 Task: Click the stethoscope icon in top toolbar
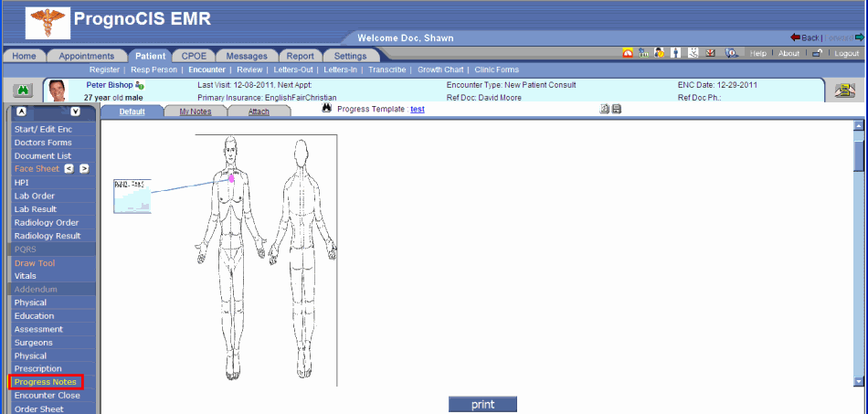point(693,53)
